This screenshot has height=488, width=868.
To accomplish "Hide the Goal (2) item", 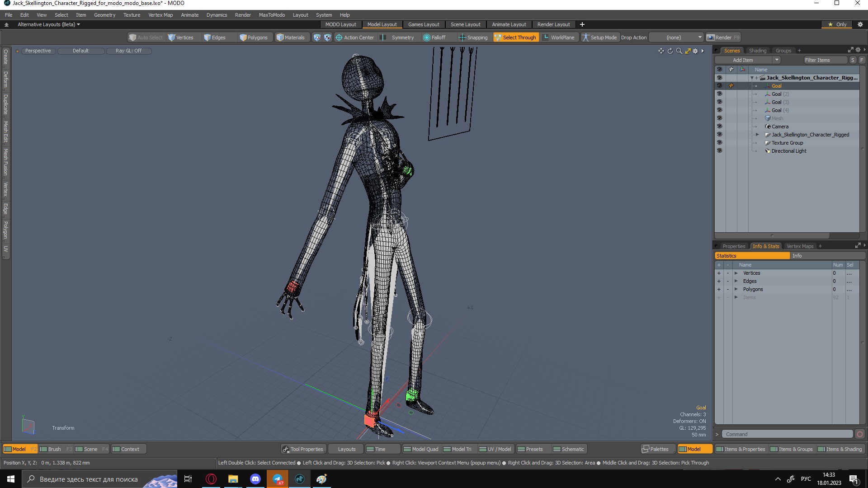I will (719, 94).
